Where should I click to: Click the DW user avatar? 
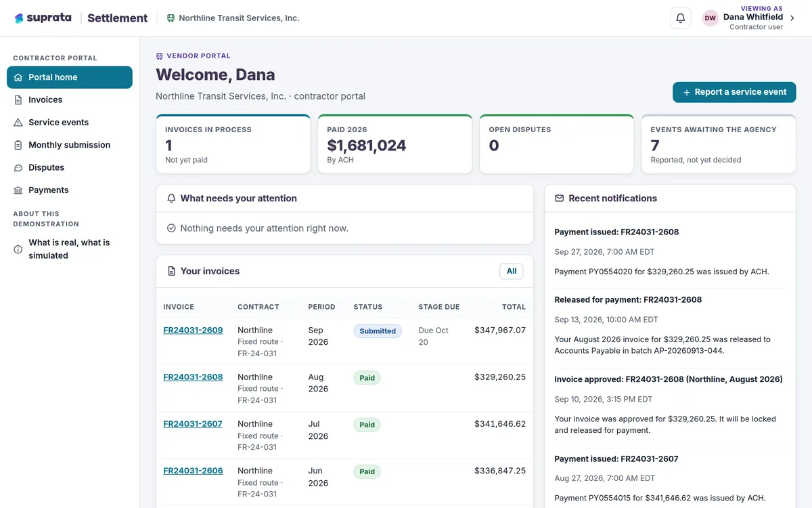710,18
